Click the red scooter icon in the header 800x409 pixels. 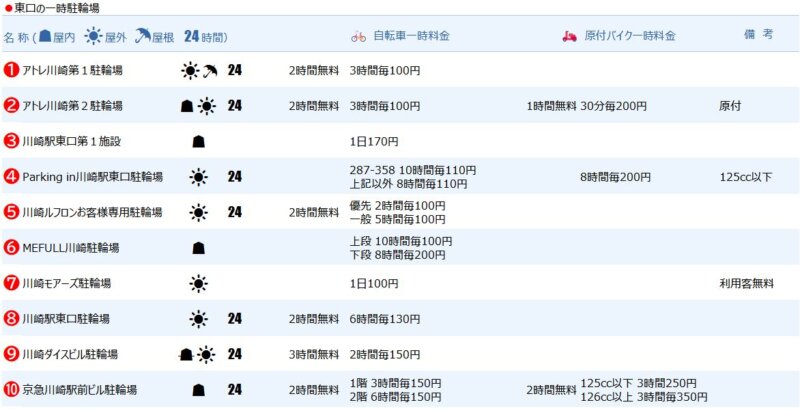click(x=569, y=36)
